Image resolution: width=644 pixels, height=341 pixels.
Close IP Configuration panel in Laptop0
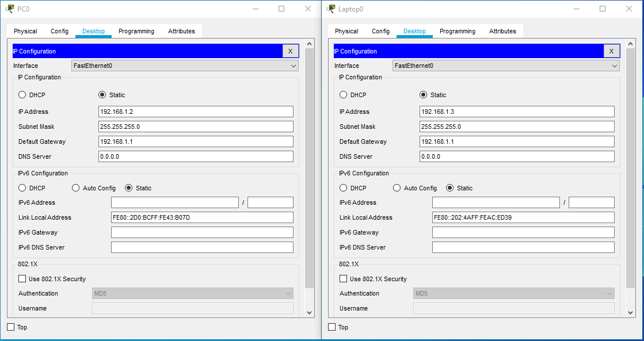pyautogui.click(x=612, y=51)
